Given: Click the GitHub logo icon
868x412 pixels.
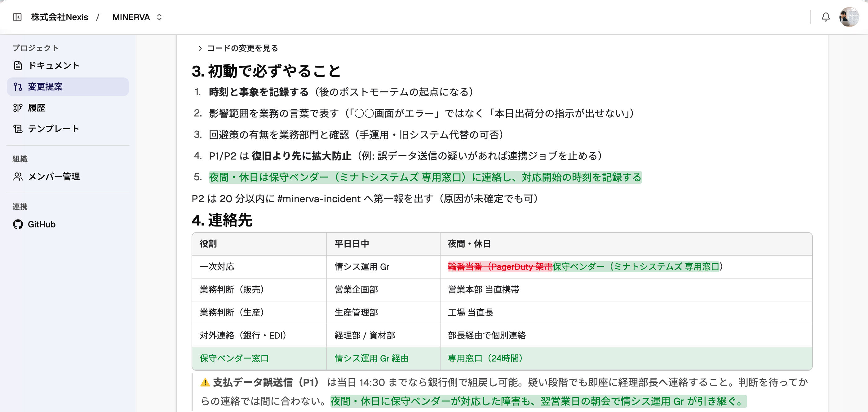Looking at the screenshot, I should pos(18,224).
